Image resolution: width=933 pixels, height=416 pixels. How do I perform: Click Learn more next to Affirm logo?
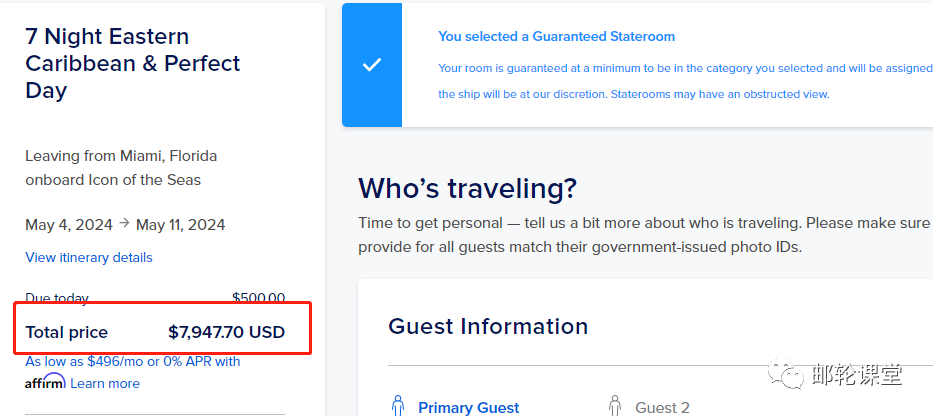(105, 383)
